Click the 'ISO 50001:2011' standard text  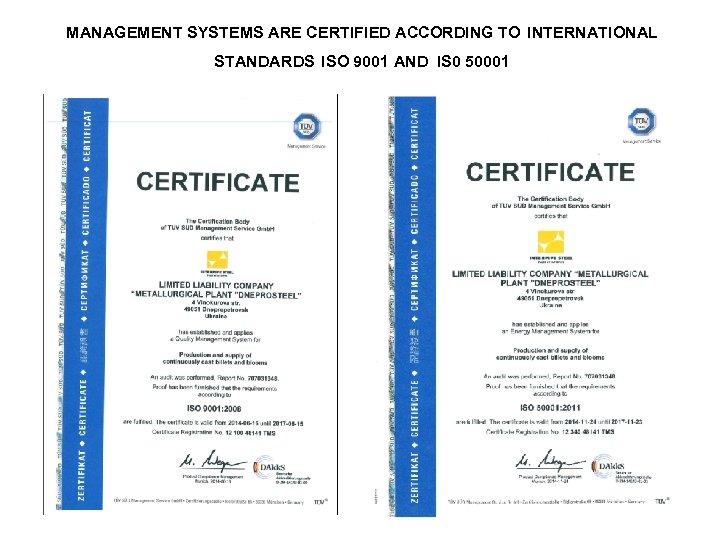click(550, 408)
